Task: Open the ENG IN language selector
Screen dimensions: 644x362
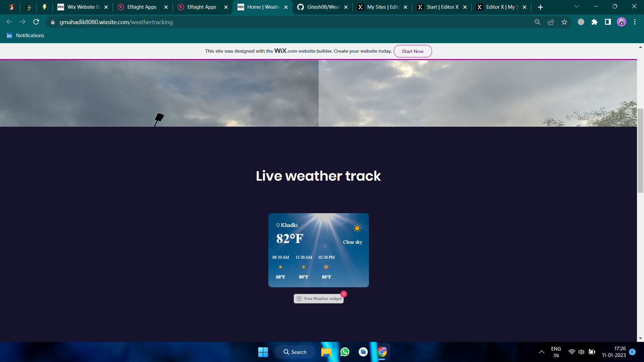Action: click(x=556, y=352)
